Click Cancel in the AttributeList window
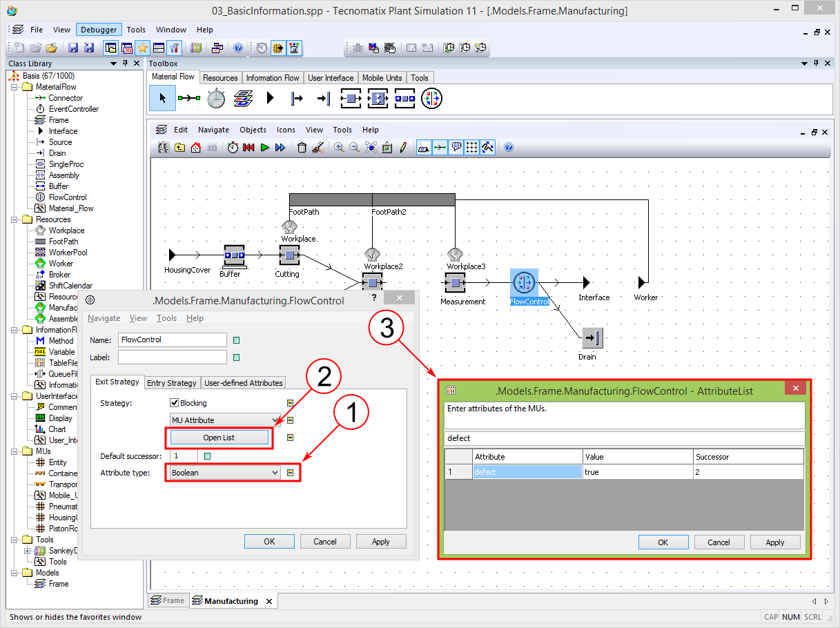This screenshot has width=840, height=628. (x=719, y=542)
